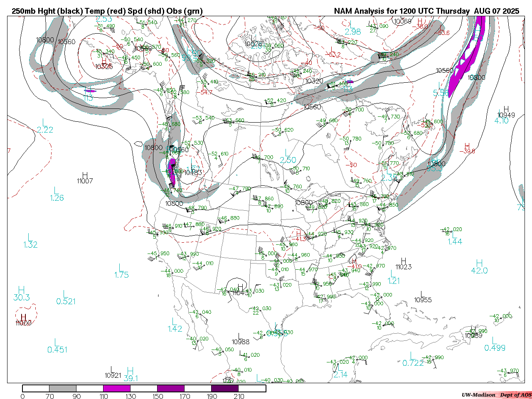Pick the dark purple 190–210 legend swatch
The height and width of the screenshot is (399, 532).
click(x=225, y=389)
